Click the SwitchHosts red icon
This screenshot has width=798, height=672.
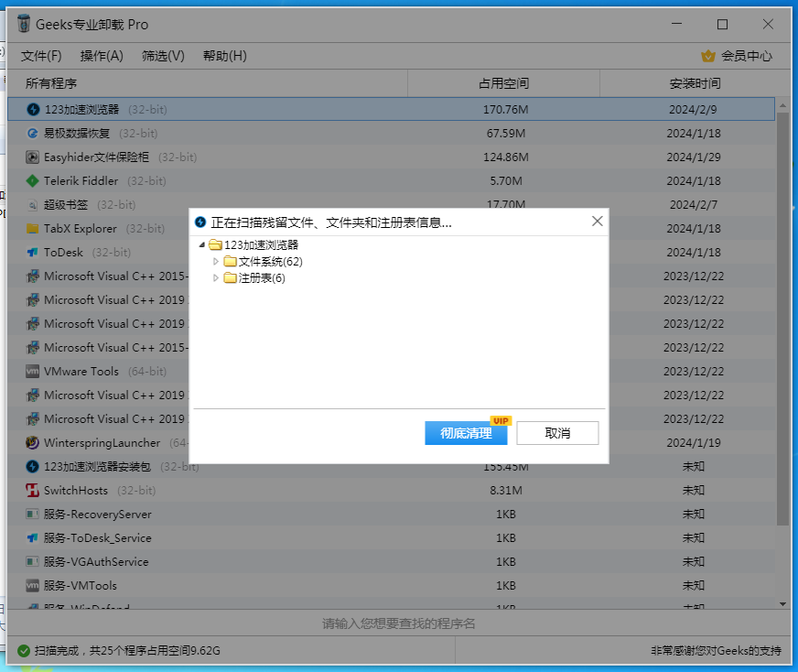tap(33, 490)
